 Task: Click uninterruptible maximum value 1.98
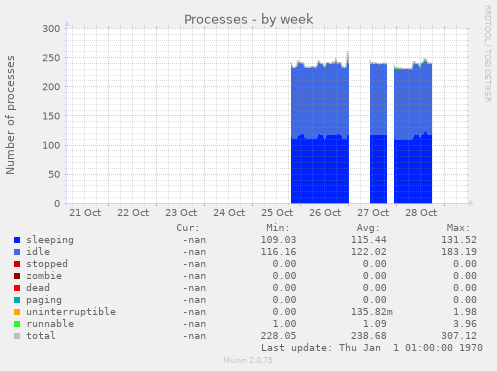point(465,312)
